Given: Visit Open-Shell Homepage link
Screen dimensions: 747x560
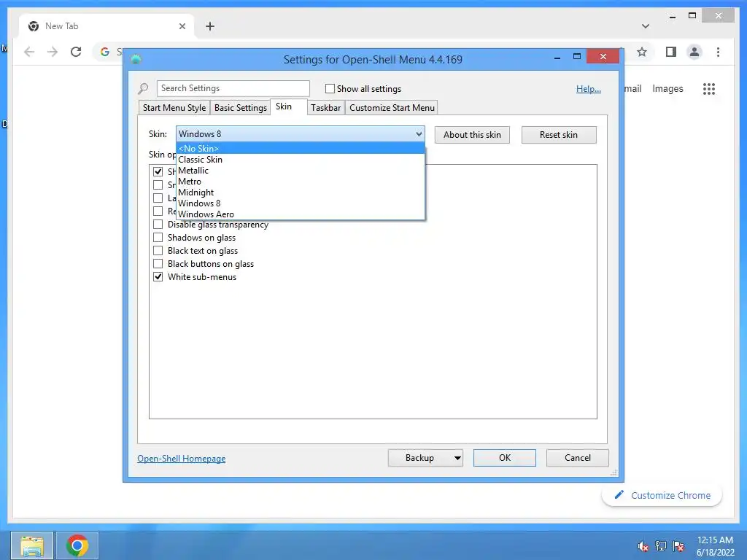Looking at the screenshot, I should tap(182, 459).
